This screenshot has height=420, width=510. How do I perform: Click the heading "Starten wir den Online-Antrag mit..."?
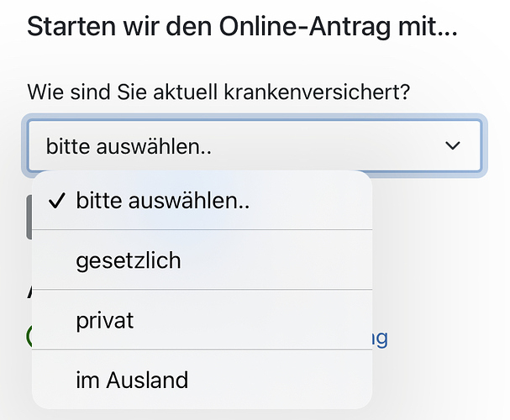243,26
